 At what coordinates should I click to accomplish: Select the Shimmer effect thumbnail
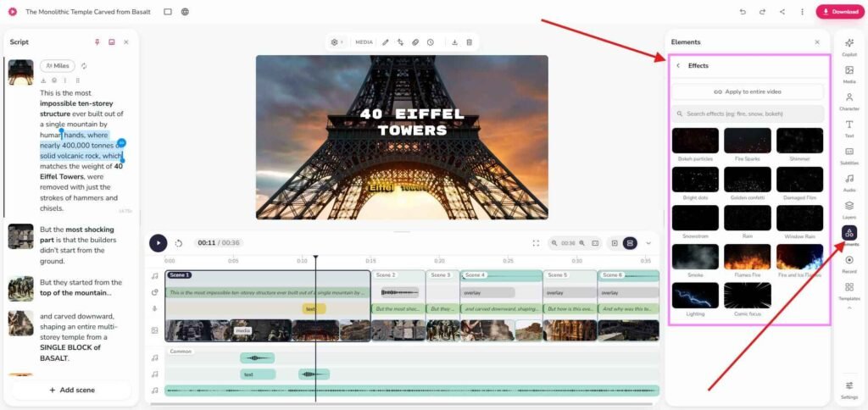(x=800, y=141)
